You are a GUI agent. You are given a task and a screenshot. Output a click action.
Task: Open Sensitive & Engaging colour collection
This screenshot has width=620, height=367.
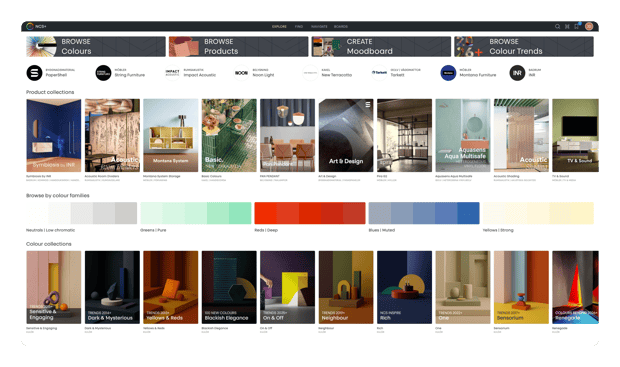54,287
